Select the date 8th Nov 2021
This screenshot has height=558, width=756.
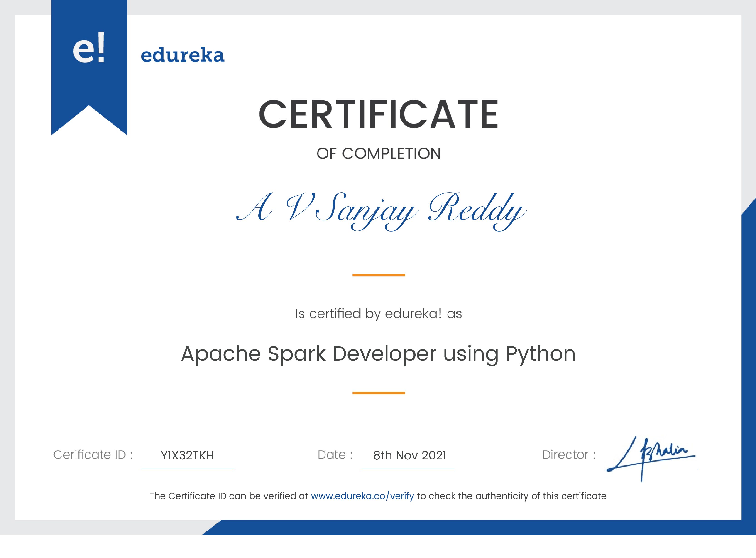point(410,455)
